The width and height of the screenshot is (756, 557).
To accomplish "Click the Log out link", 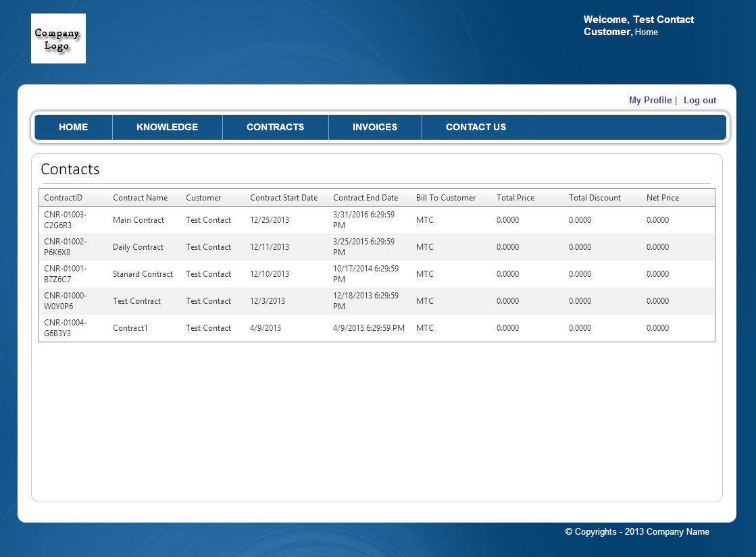I will click(x=699, y=100).
